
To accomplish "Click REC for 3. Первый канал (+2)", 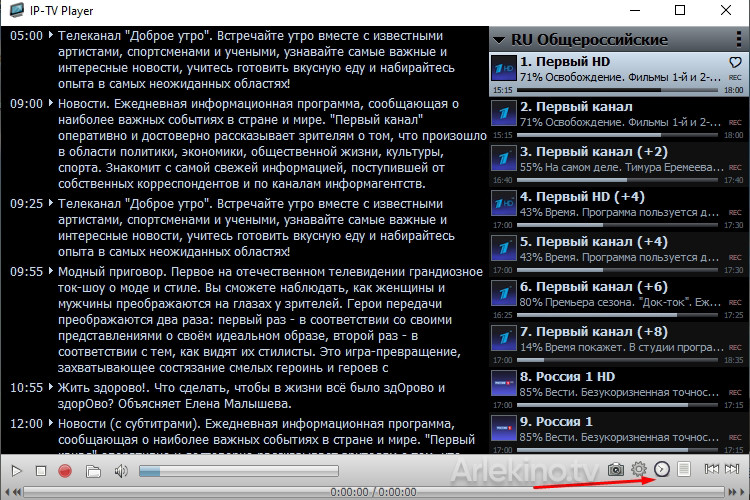I will 735,167.
